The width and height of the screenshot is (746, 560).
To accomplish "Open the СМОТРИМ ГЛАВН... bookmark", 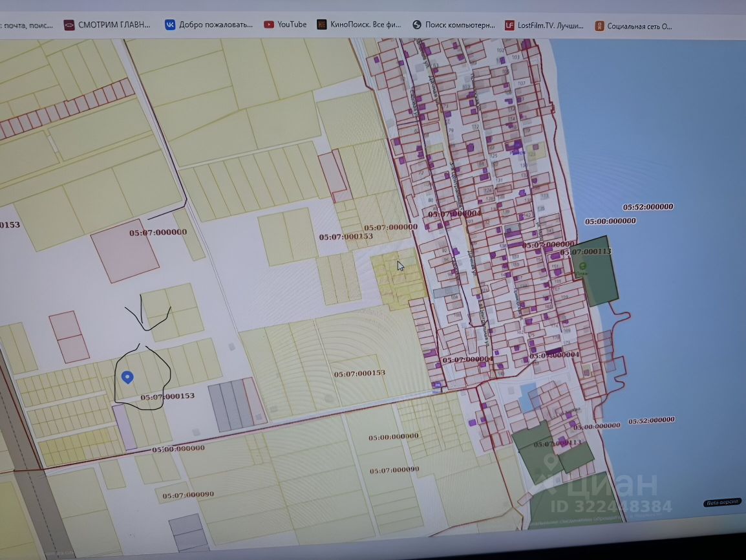I will pyautogui.click(x=107, y=25).
